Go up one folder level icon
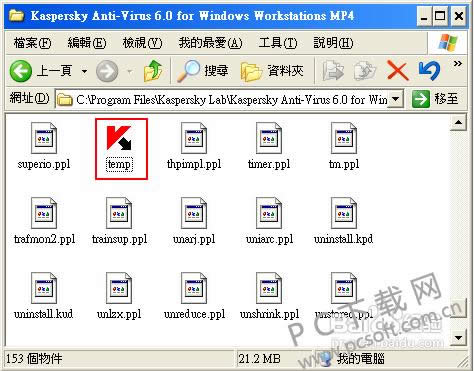This screenshot has height=371, width=474. [x=153, y=71]
